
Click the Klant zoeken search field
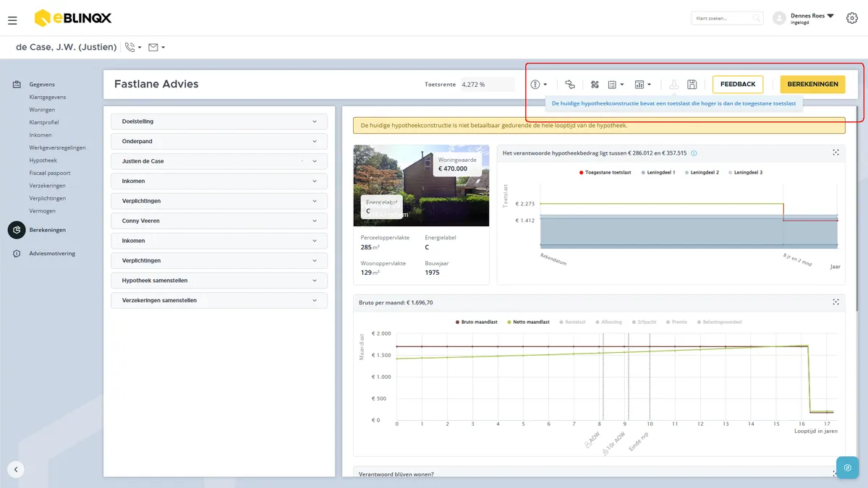pyautogui.click(x=727, y=18)
